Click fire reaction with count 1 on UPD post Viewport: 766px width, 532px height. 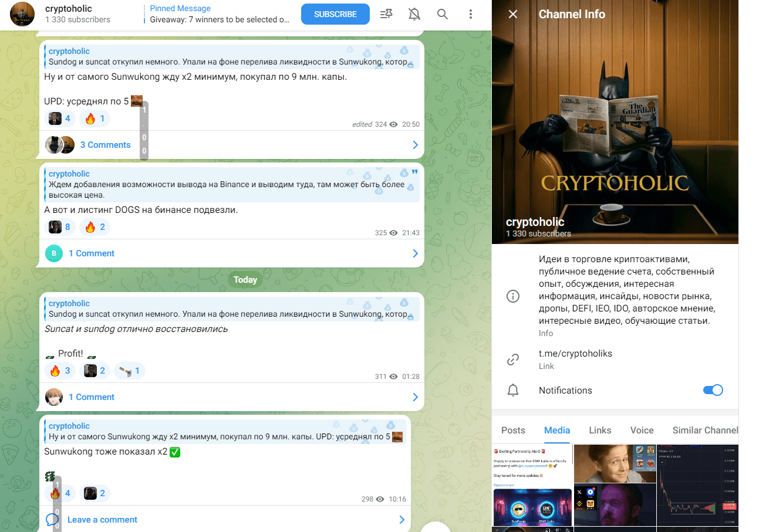click(95, 119)
